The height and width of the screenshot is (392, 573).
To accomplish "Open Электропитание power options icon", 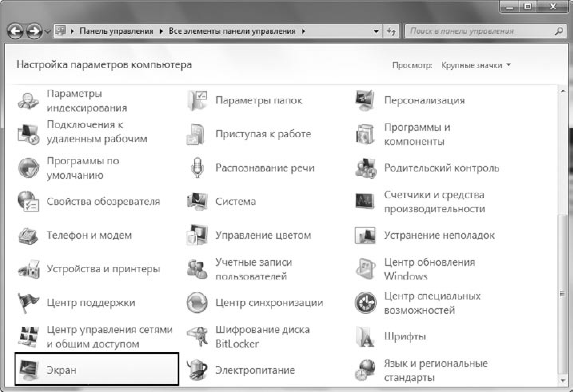I will click(197, 370).
